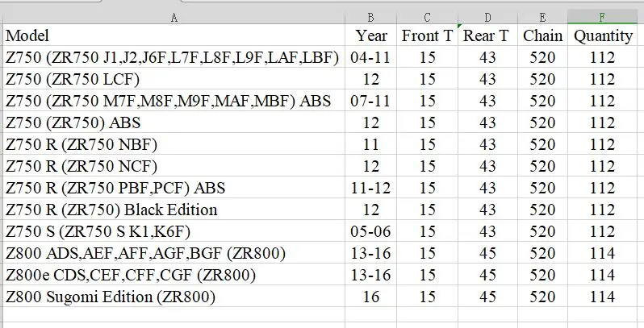Select the Z750 (ZR750 M7F,M8F...) ABS cell
The width and height of the screenshot is (644, 328).
point(174,101)
